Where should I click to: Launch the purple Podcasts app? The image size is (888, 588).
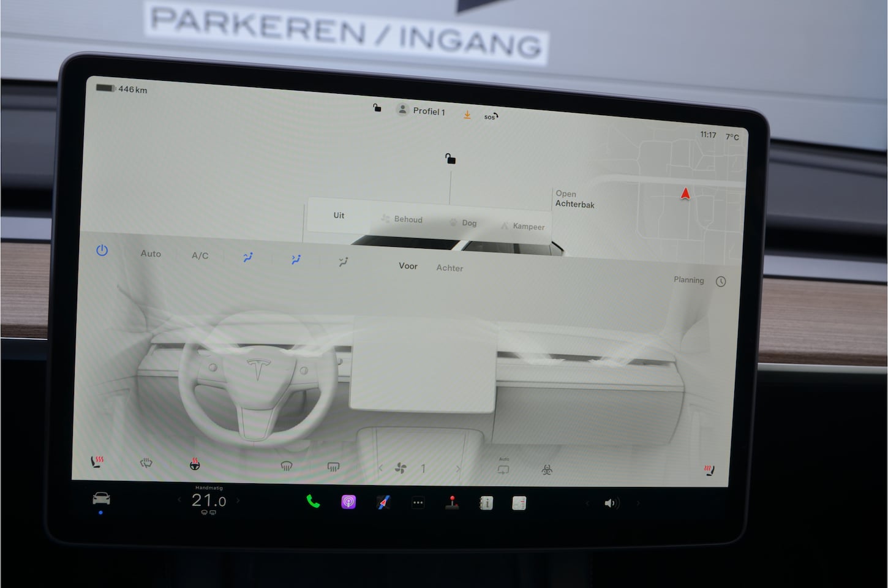click(348, 502)
